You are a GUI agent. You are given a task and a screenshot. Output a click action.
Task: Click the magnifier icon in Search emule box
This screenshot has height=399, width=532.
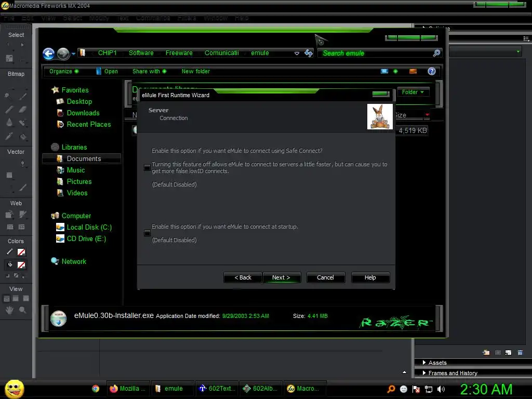point(436,53)
